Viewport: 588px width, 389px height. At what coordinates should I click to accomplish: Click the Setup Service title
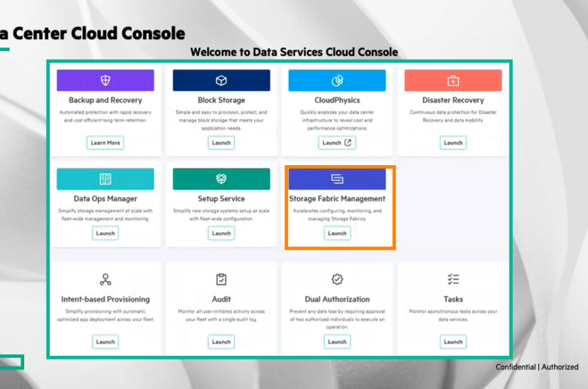point(221,199)
